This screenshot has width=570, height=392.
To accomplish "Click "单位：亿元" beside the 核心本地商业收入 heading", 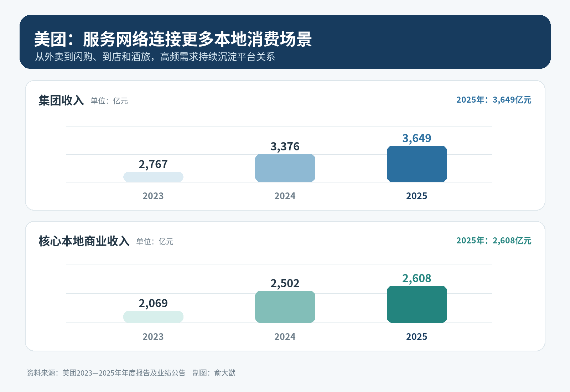I will 155,242.
